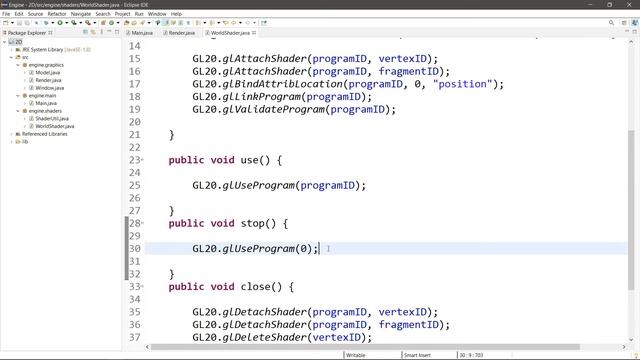640x360 pixels.
Task: Close the WorldShader.java tab
Action: tap(254, 33)
